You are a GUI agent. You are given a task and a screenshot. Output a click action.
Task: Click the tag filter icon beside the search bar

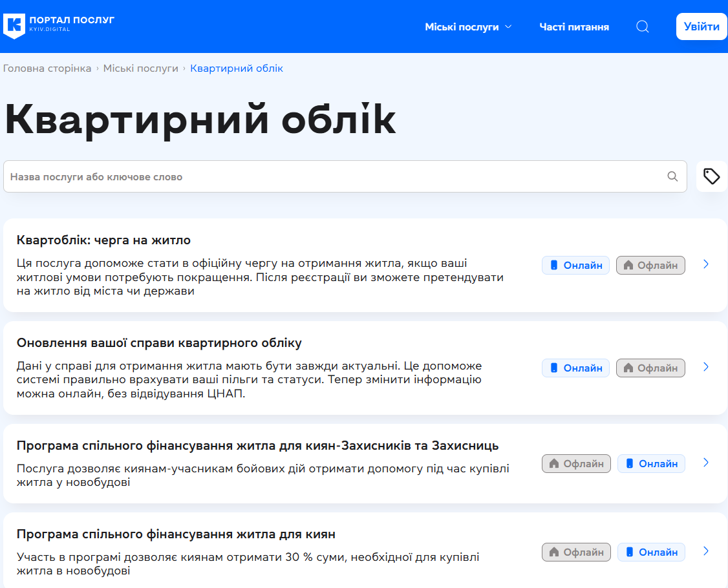[x=712, y=176]
